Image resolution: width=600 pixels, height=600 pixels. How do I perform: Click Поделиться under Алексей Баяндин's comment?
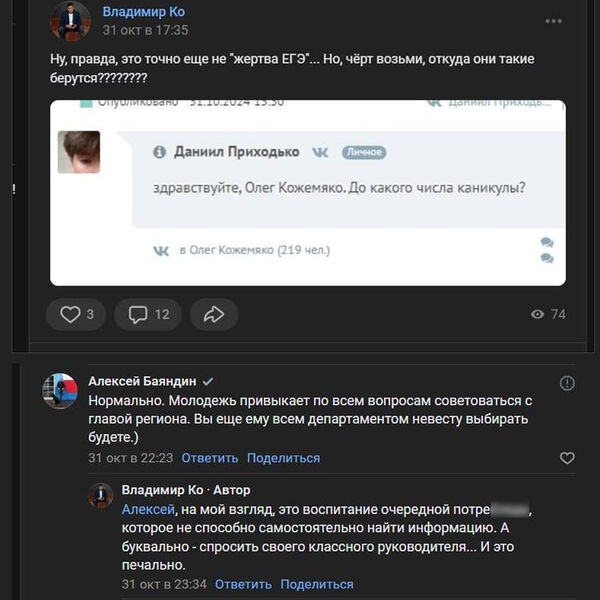pos(283,458)
